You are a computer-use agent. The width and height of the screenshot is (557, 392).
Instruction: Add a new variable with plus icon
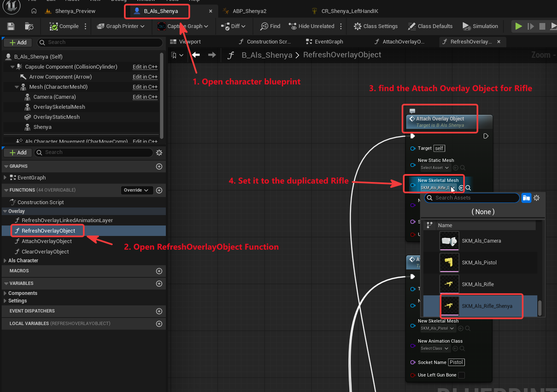pyautogui.click(x=159, y=284)
